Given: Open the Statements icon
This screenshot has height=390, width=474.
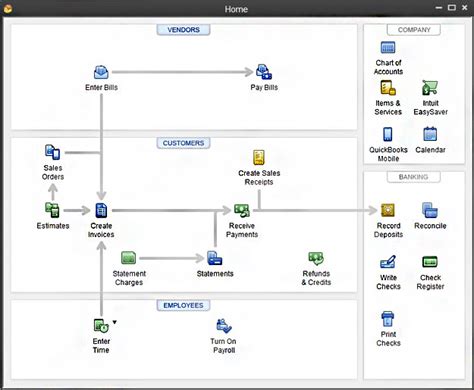Looking at the screenshot, I should pos(215,258).
